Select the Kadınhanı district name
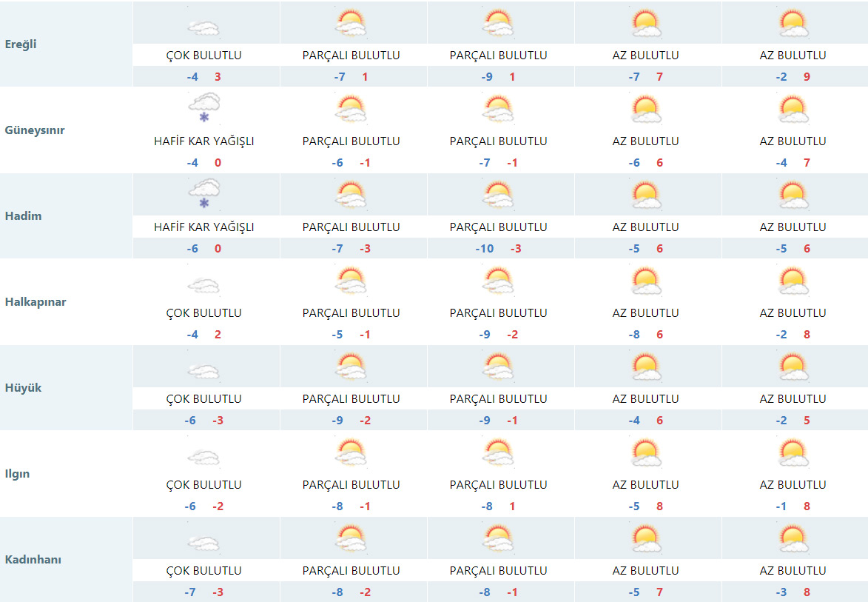868x602 pixels. 33,560
